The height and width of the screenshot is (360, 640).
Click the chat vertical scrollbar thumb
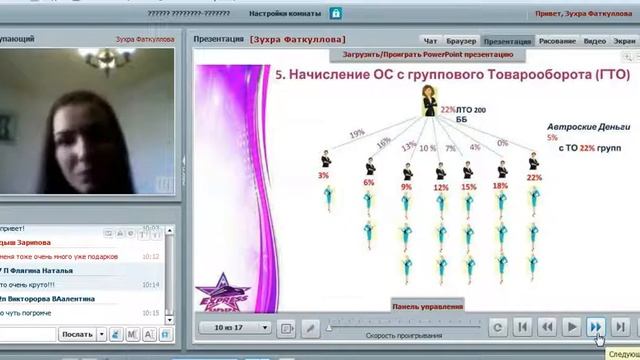pyautogui.click(x=169, y=274)
